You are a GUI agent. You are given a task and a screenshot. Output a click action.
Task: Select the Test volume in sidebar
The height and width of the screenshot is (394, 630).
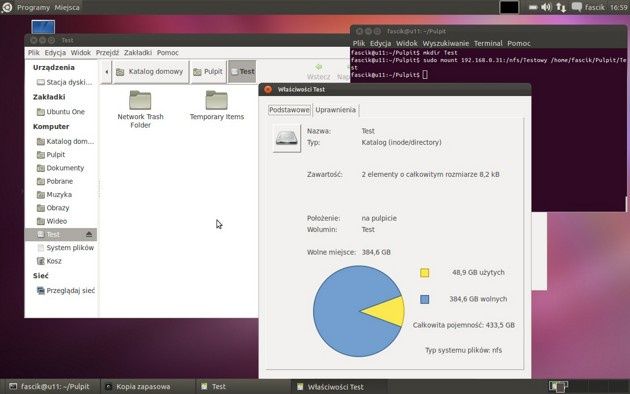pos(61,235)
